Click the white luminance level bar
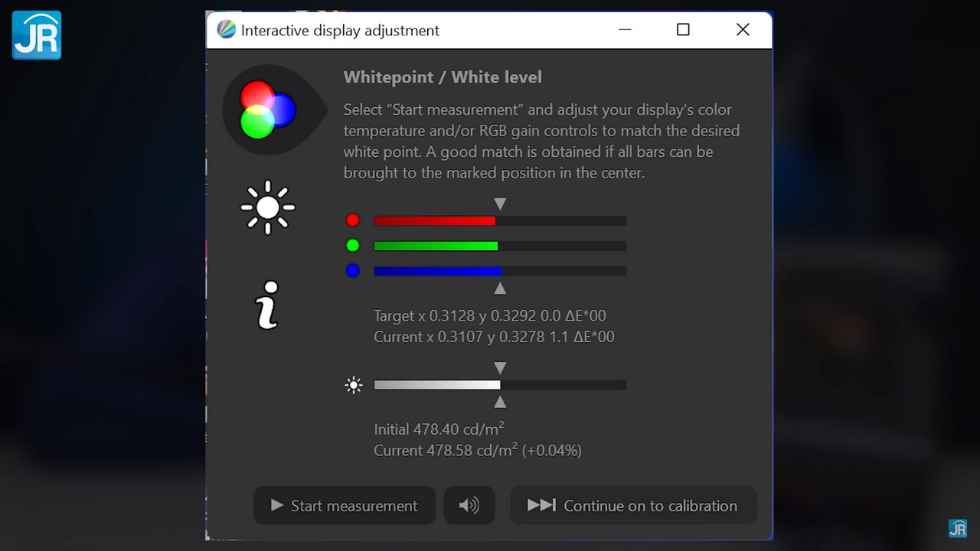The height and width of the screenshot is (551, 980). (499, 385)
